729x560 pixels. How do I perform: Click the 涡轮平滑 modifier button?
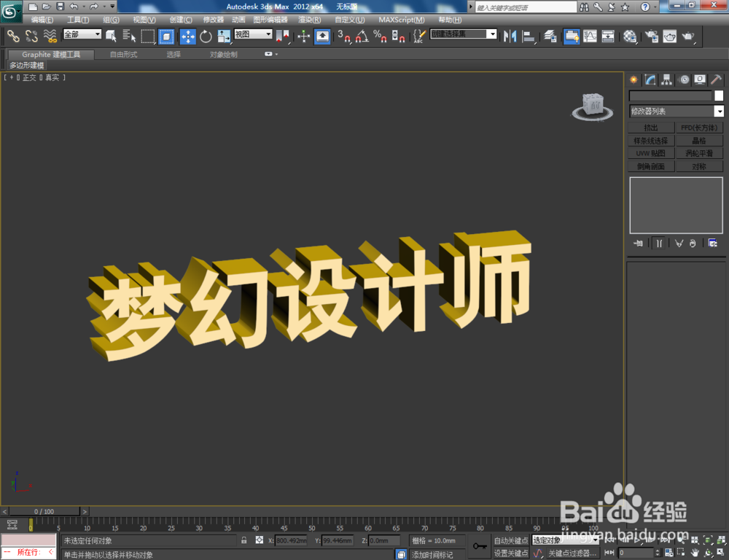tap(699, 153)
